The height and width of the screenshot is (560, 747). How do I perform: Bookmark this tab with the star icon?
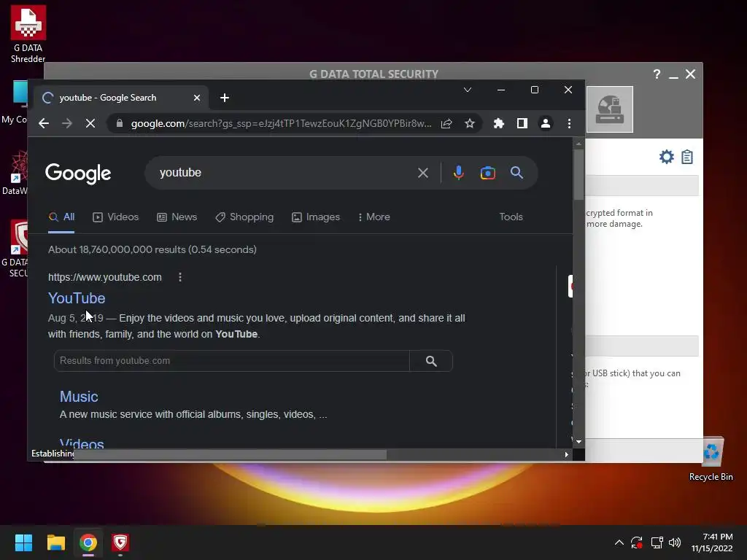pos(470,124)
